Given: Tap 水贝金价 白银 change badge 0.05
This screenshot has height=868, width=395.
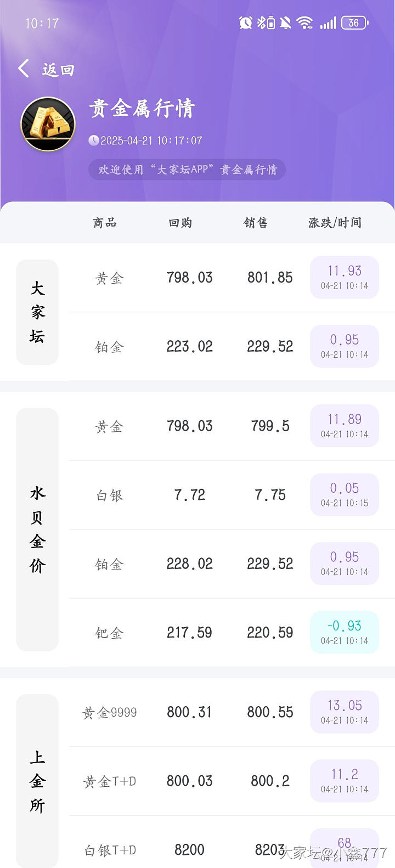Looking at the screenshot, I should click(345, 494).
